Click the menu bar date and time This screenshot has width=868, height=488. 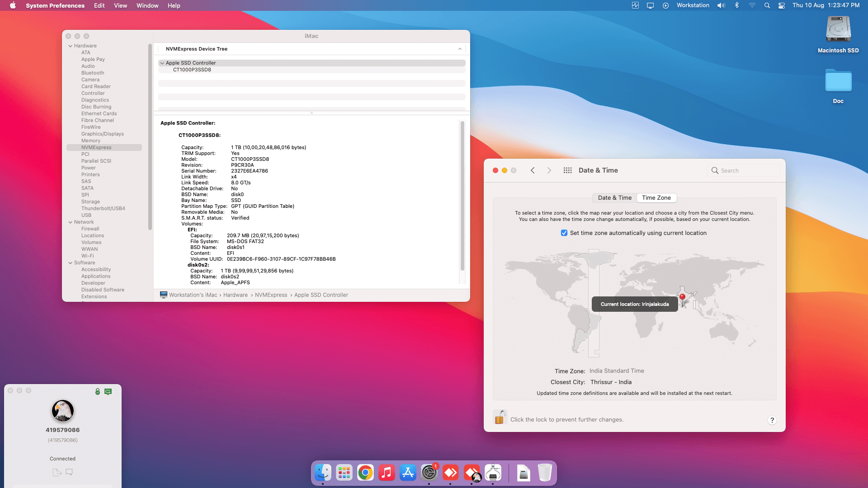(826, 5)
